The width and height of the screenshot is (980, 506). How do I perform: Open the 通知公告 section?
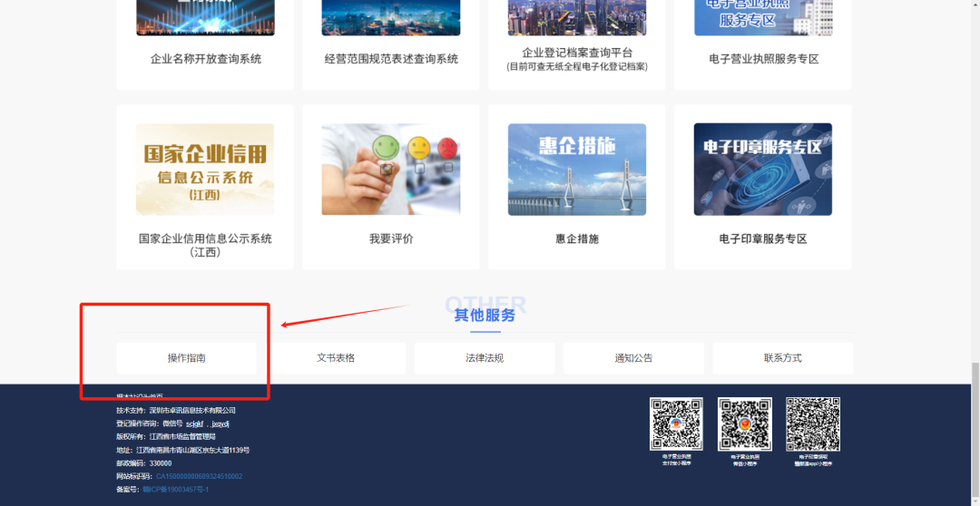pyautogui.click(x=633, y=358)
